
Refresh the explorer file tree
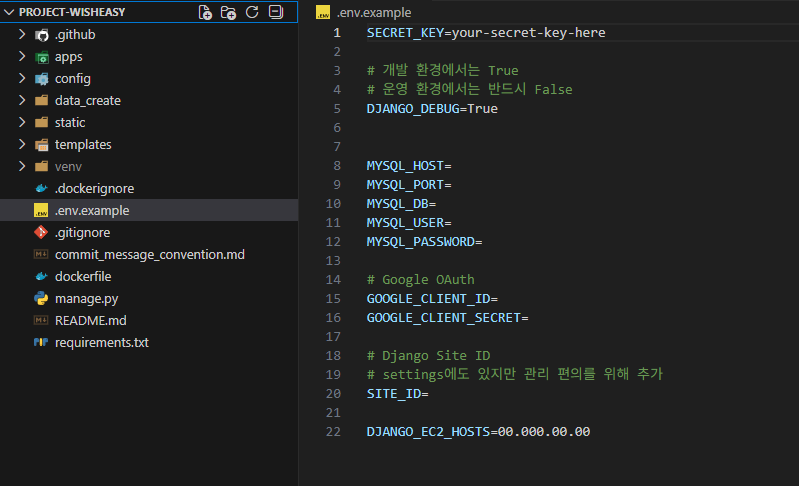tap(252, 12)
